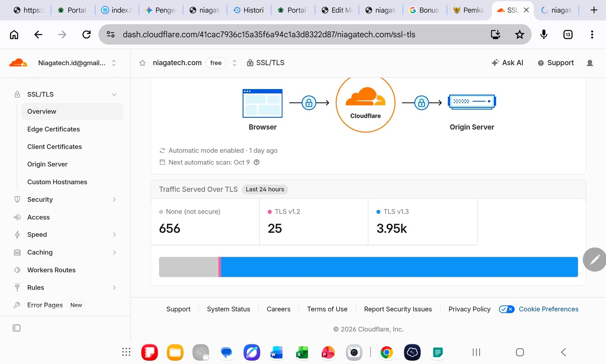Image resolution: width=606 pixels, height=364 pixels.
Task: Close the SSL browser tab
Action: pos(526,10)
